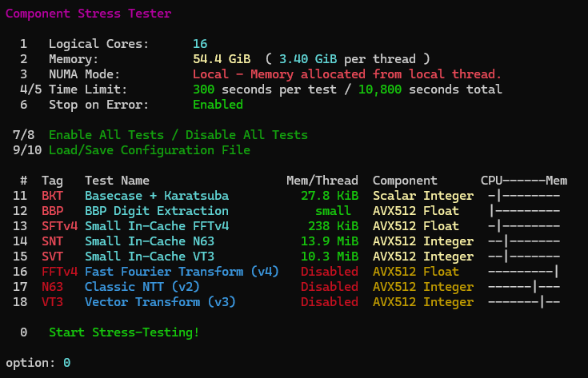Click the SFTv4 tag label
Viewport: 588px width, 378px height.
[60, 226]
